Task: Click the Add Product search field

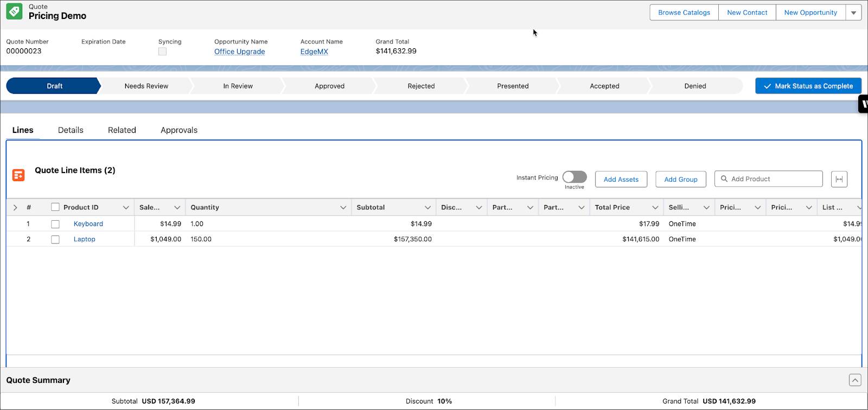Action: [x=768, y=179]
